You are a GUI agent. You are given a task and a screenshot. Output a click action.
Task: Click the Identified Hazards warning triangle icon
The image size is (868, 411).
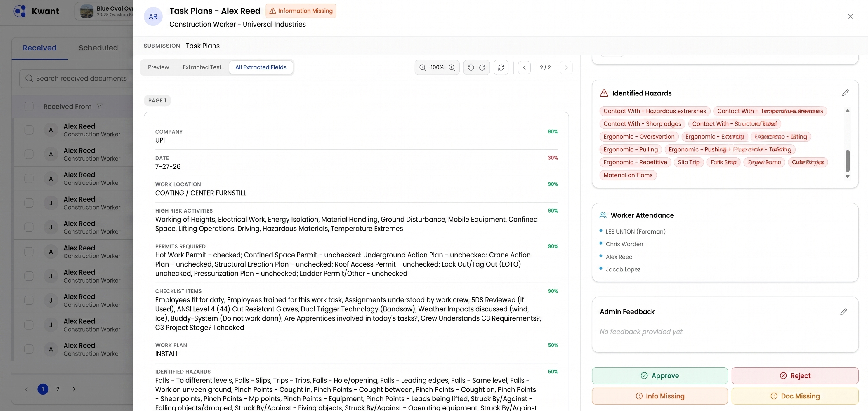point(604,93)
